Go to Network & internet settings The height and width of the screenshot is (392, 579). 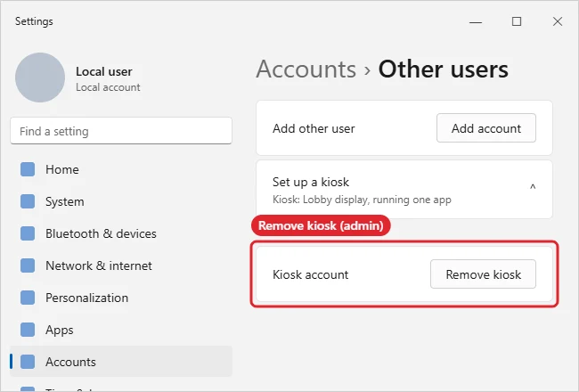(x=121, y=265)
